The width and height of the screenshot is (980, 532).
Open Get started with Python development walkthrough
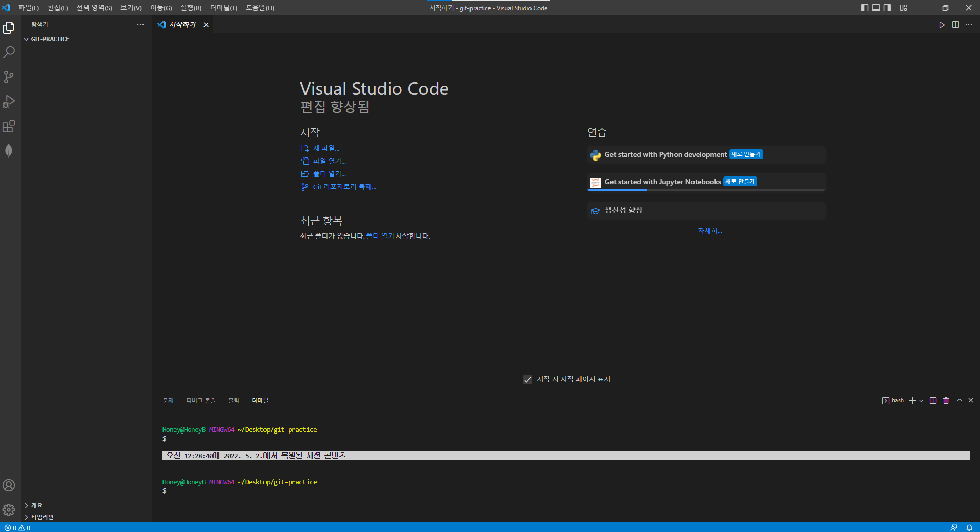[706, 154]
